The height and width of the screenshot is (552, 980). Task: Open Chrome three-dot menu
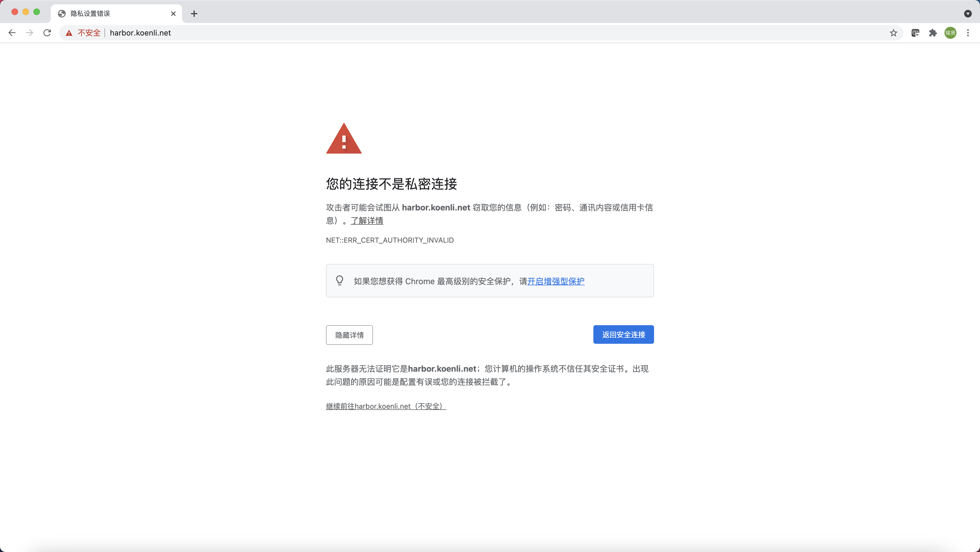coord(968,33)
